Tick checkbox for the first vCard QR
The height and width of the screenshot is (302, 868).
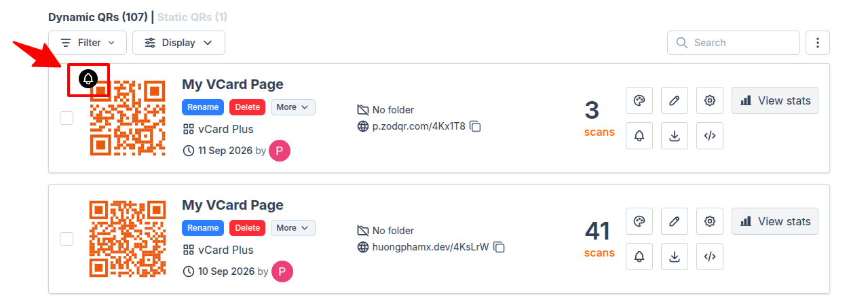click(x=67, y=118)
